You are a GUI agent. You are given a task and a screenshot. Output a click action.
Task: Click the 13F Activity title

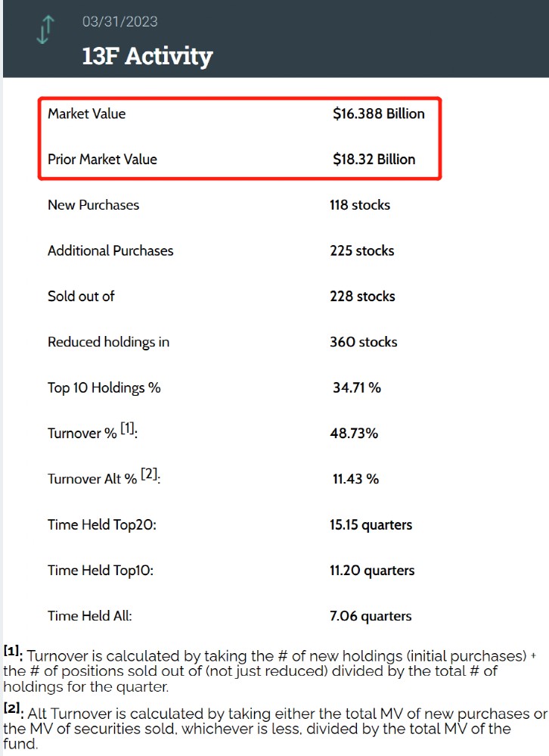tap(147, 56)
